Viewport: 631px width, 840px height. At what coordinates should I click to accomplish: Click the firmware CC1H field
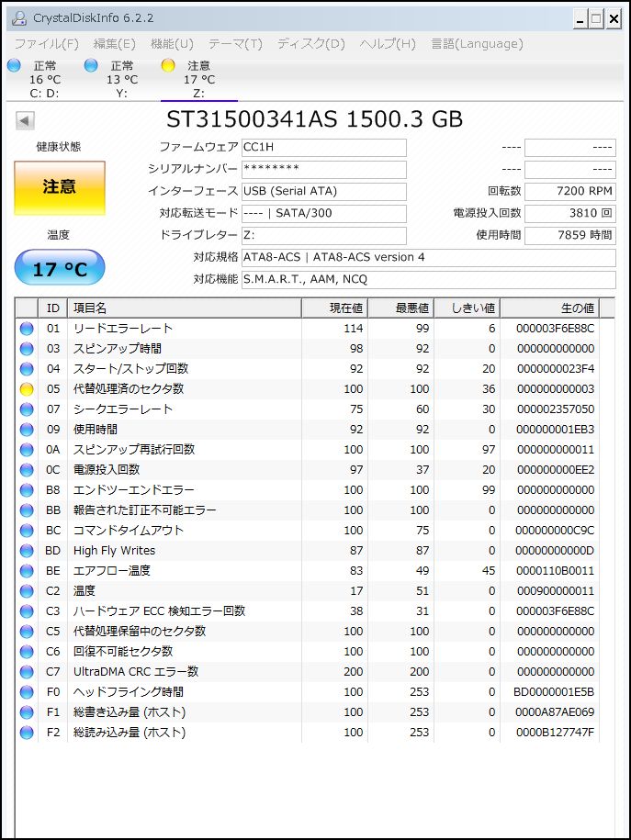pos(323,148)
